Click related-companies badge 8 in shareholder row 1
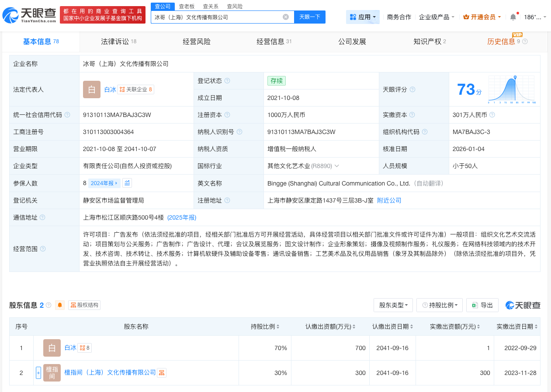The image size is (551, 392). [x=85, y=348]
